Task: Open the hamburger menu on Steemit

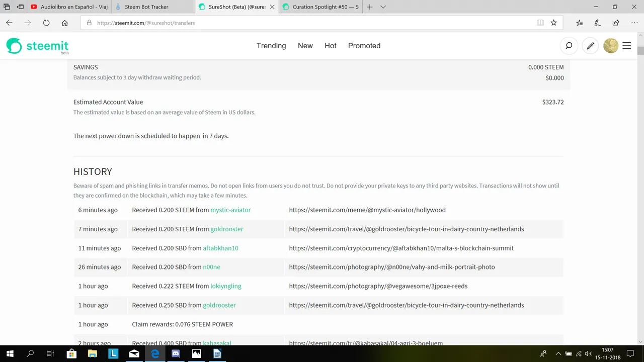Action: [x=627, y=46]
